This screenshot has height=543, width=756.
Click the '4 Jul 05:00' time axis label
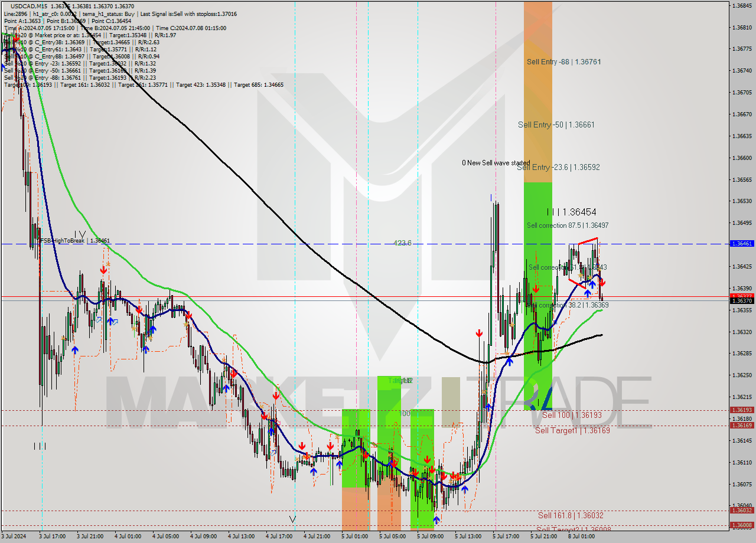(165, 537)
